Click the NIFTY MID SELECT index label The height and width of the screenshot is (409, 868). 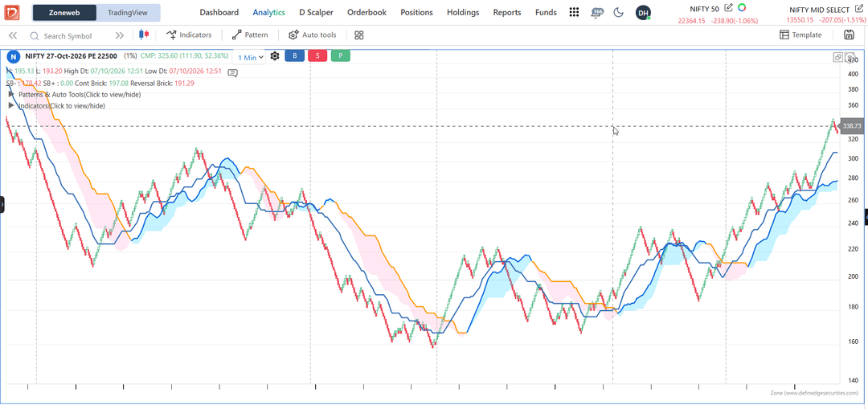[819, 10]
